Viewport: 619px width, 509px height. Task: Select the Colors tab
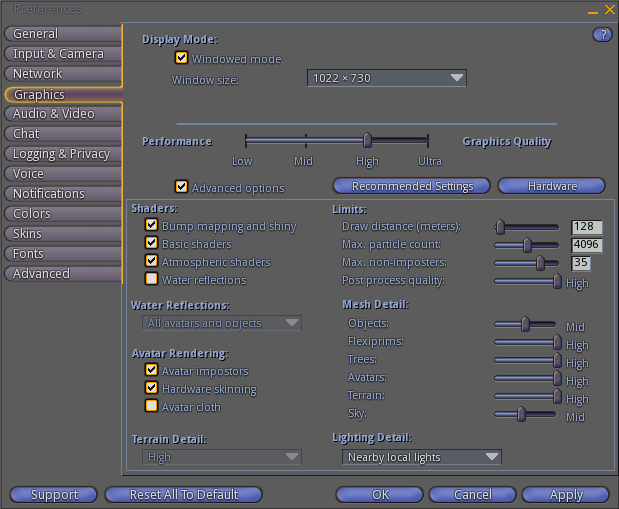63,214
